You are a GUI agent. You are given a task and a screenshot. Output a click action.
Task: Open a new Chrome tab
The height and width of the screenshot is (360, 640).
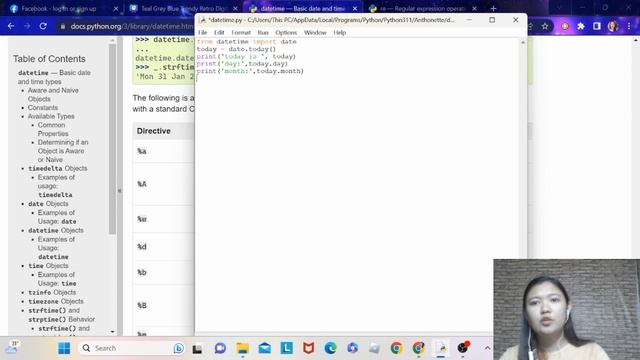tap(493, 8)
